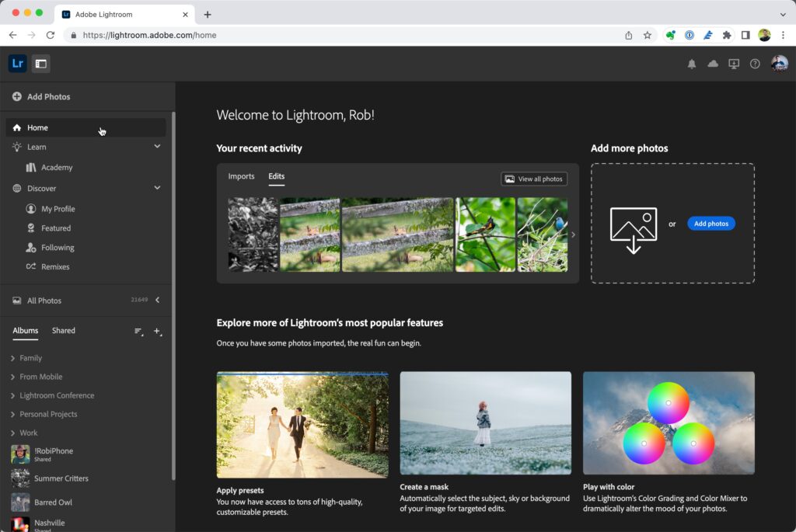796x532 pixels.
Task: Open the blue bird photo thumbnail
Action: tap(542, 235)
